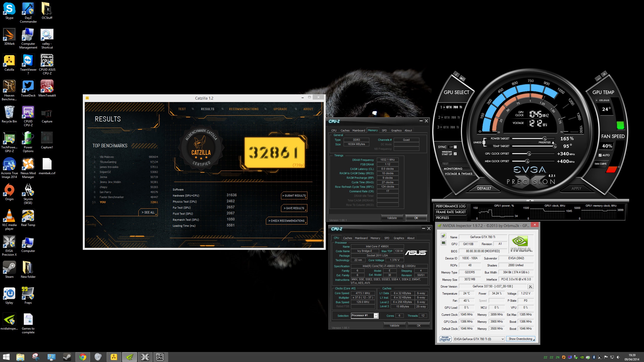Image resolution: width=644 pixels, height=362 pixels.
Task: Open FRAME RATE TARGET in Precision
Action: (451, 212)
